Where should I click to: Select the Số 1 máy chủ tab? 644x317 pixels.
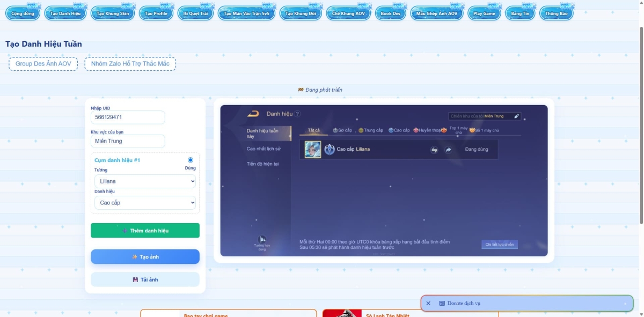click(x=484, y=130)
